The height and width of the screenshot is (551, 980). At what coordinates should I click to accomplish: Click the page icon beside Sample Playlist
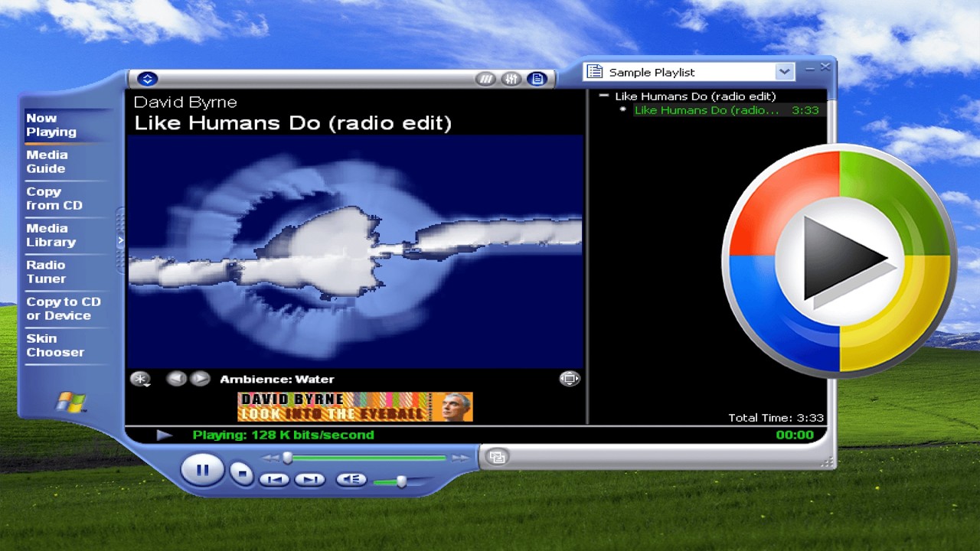click(x=594, y=72)
